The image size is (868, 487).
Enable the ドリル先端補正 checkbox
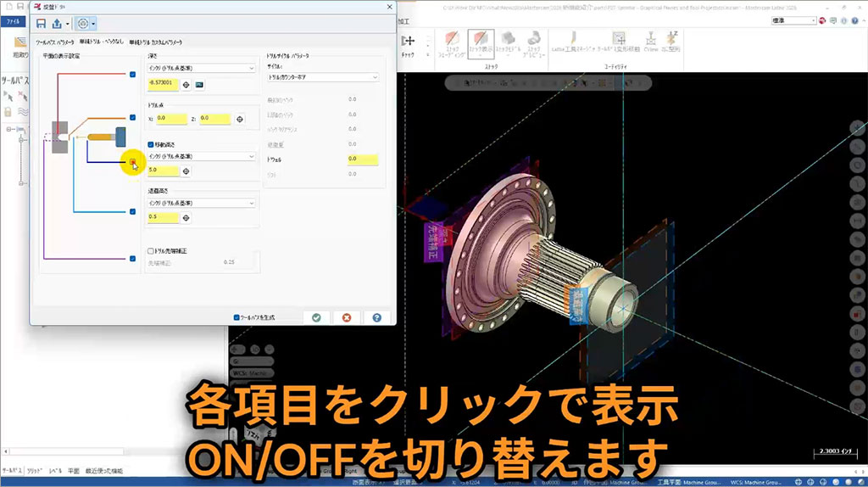pyautogui.click(x=152, y=251)
